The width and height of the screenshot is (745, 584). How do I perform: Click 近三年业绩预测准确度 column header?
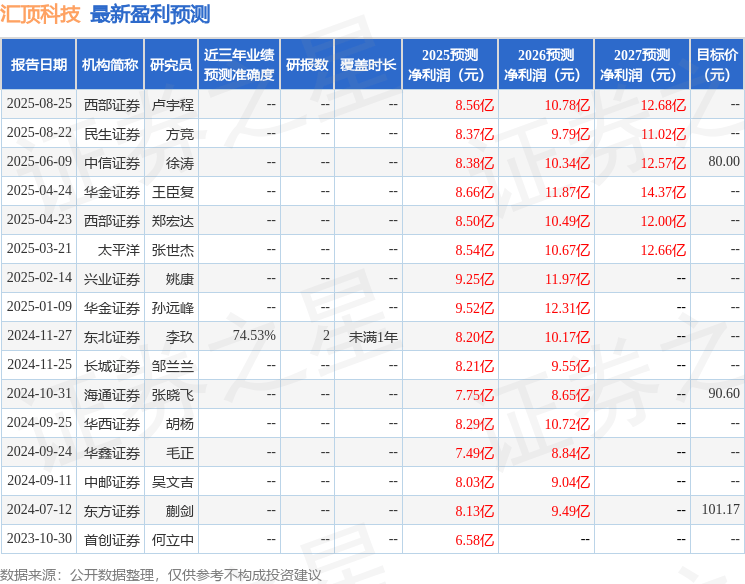coord(238,64)
